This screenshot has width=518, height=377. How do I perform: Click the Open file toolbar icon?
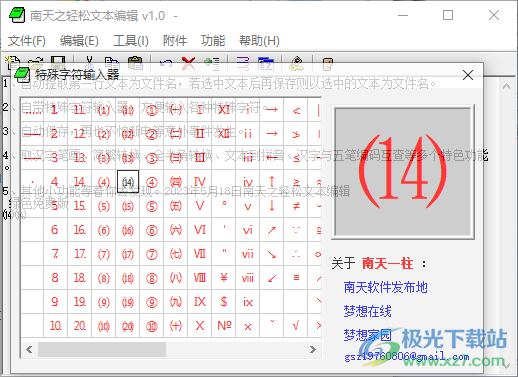coord(35,63)
